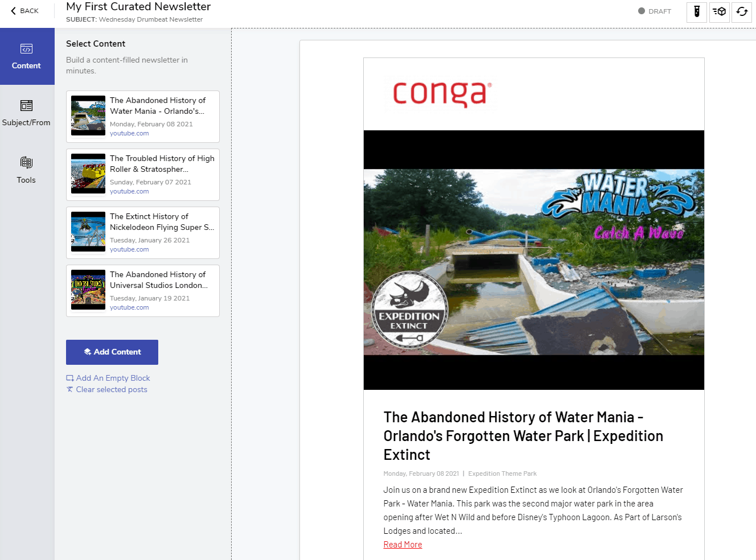Screen dimensions: 756x560
Task: Select the High Roller & Stratosphere post thumbnail
Action: (88, 174)
